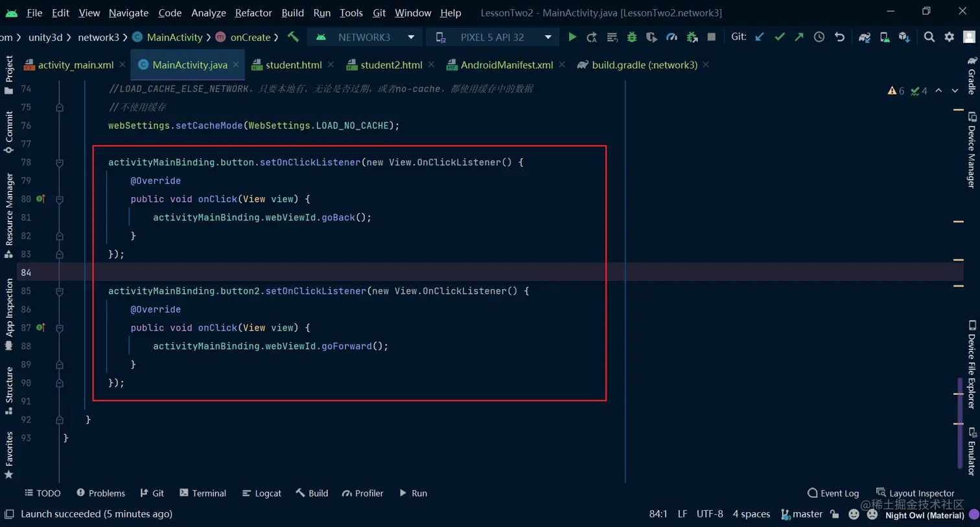This screenshot has width=980, height=527.
Task: Open the NETWORK3 run configuration dropdown
Action: pyautogui.click(x=365, y=37)
